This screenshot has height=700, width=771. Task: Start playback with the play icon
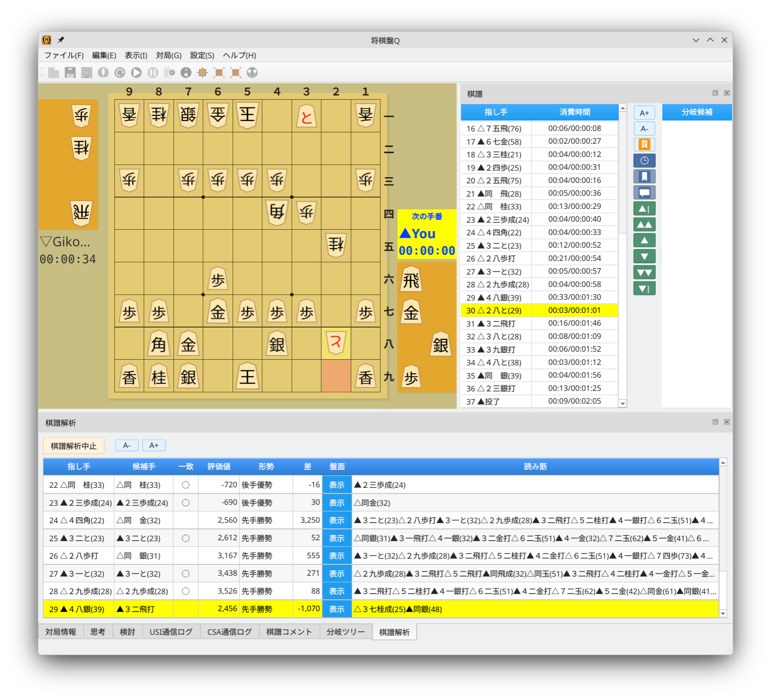click(137, 72)
